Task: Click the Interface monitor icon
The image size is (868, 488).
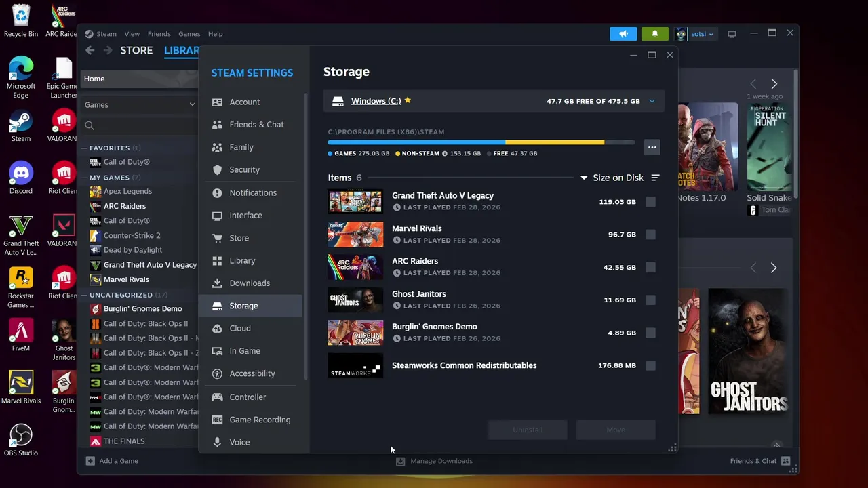Action: tap(217, 216)
